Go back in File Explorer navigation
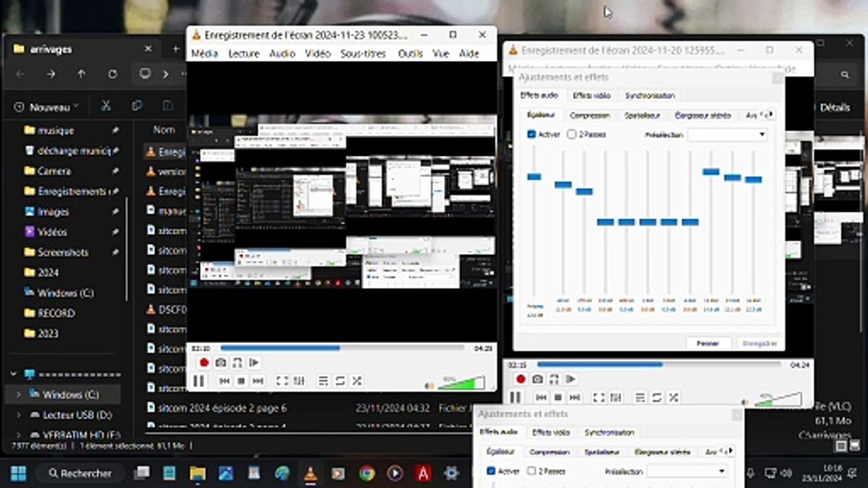Screen dimensions: 868x488 [20, 74]
